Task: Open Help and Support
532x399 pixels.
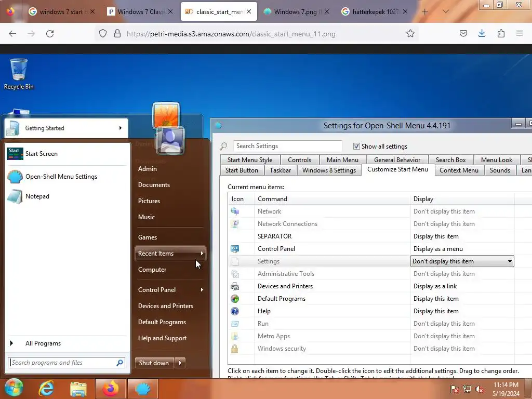Action: coord(162,338)
